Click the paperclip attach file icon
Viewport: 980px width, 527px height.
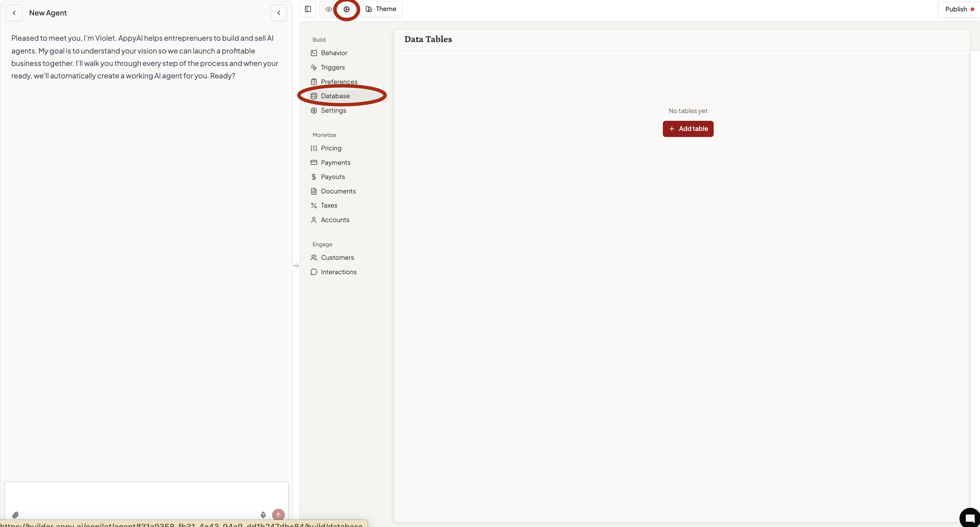[x=15, y=515]
